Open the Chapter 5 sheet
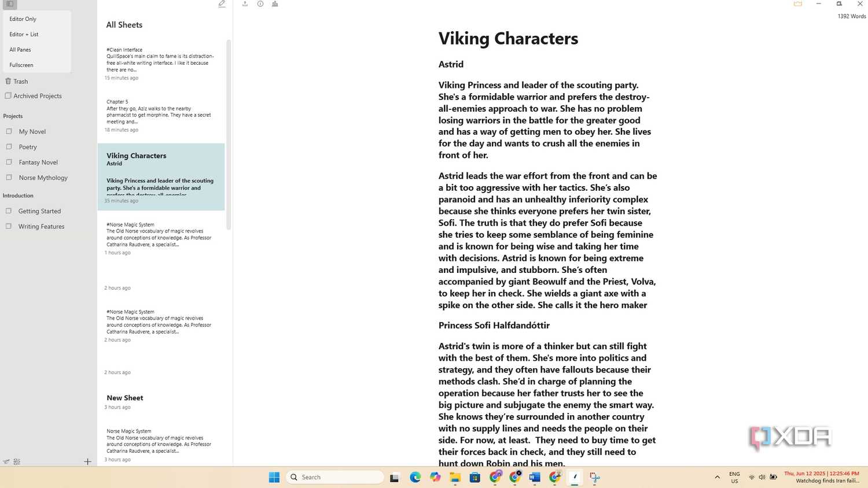868x488 pixels. [161, 116]
